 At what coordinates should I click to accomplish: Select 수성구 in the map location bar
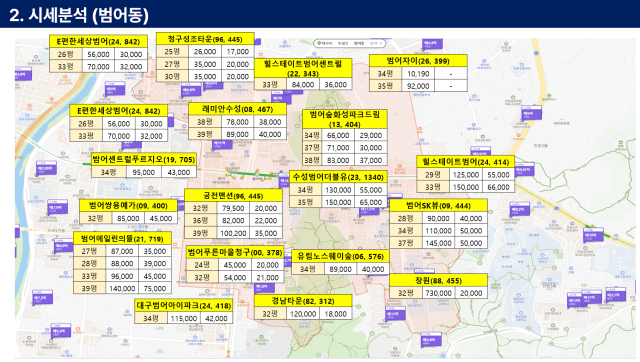click(x=343, y=43)
